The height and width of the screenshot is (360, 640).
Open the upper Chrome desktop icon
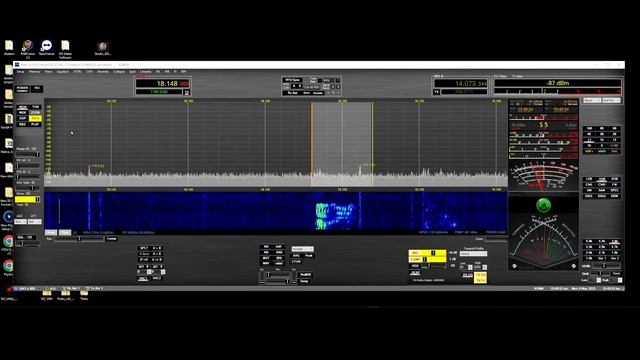click(8, 242)
